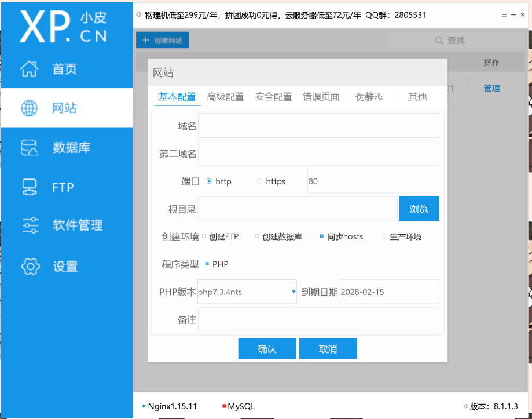Click the 确认 confirm button
This screenshot has width=532, height=419.
[267, 349]
